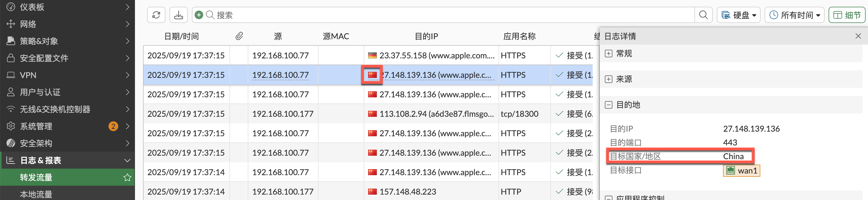
Task: Click the VPN laptop icon
Action: pos(11,75)
